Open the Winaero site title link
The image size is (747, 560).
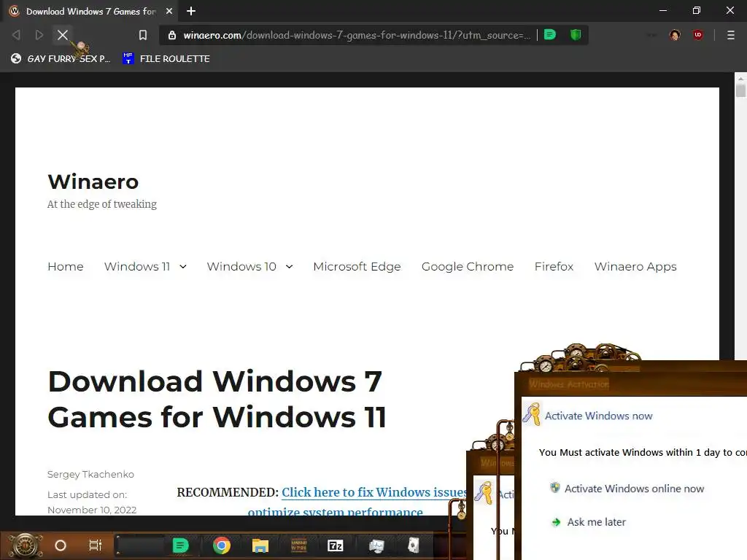(x=93, y=182)
